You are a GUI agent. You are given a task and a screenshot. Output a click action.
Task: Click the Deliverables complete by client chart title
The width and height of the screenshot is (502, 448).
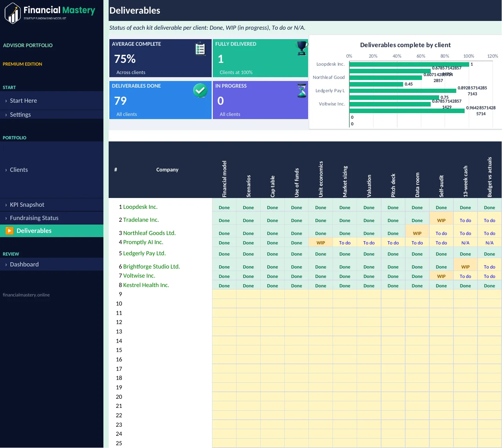pos(405,45)
